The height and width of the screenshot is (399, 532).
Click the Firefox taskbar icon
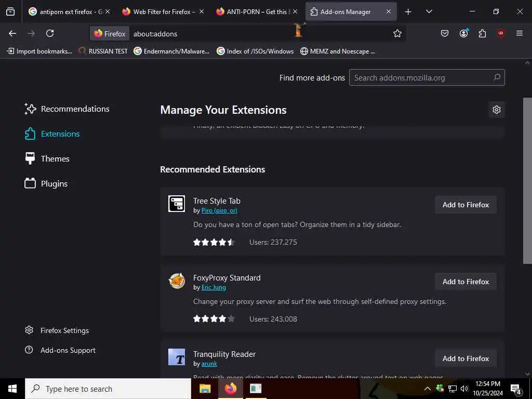point(230,389)
